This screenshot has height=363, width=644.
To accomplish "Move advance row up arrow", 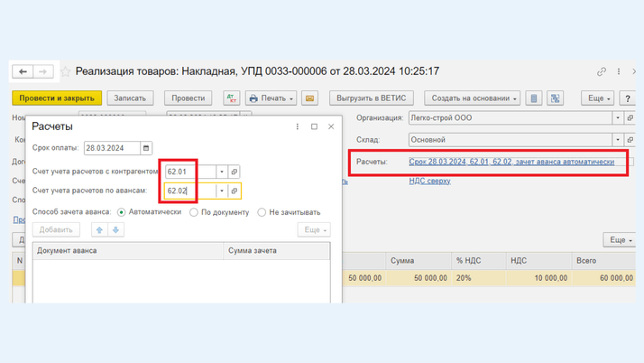I will click(99, 229).
